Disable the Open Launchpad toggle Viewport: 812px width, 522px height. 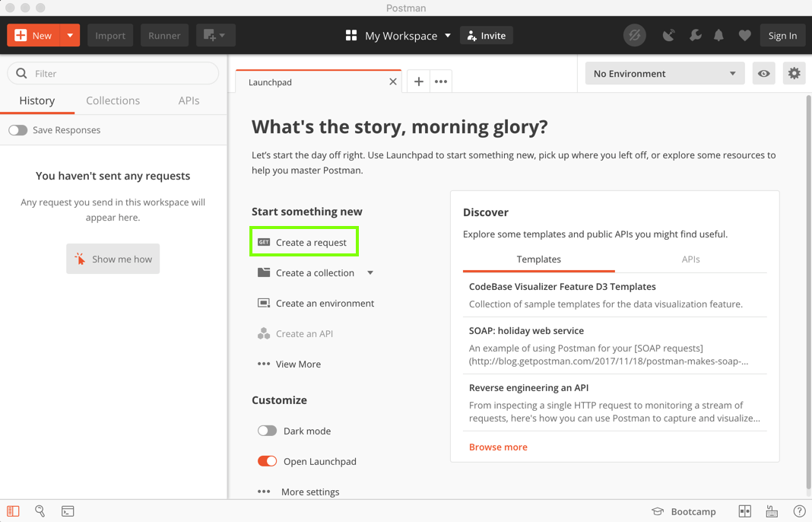pyautogui.click(x=267, y=461)
